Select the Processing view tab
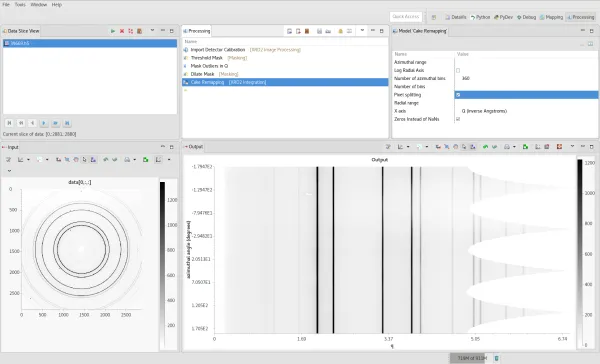This screenshot has height=364, width=600. tap(197, 31)
